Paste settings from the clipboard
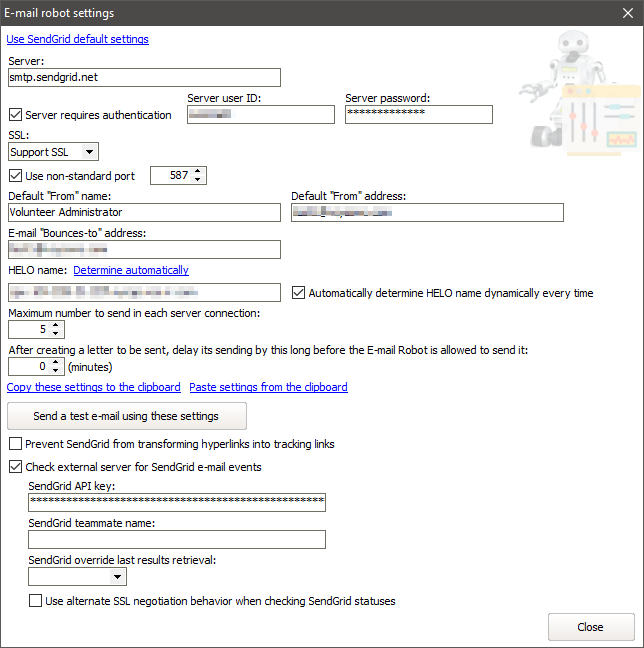Viewport: 644px width, 648px height. click(268, 387)
